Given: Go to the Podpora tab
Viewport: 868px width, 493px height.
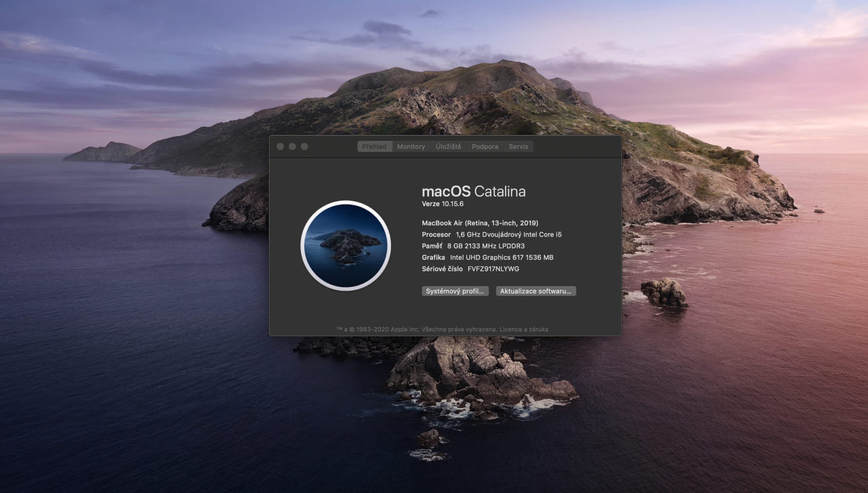Looking at the screenshot, I should click(485, 146).
